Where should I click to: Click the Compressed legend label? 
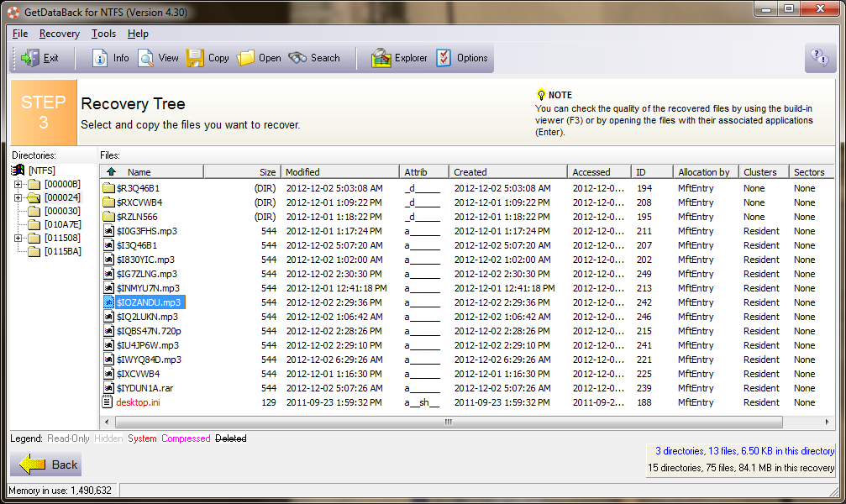point(186,438)
